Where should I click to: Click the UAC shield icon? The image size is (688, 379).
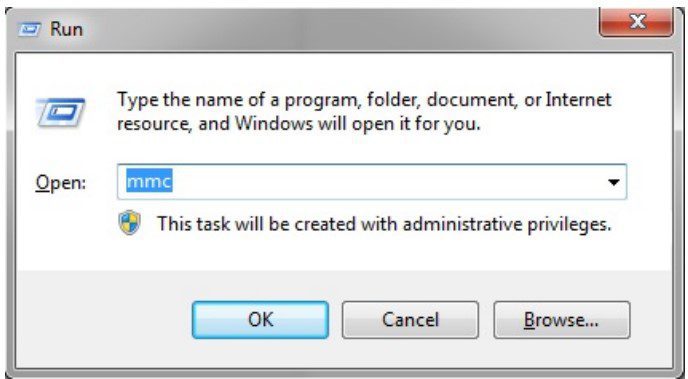click(129, 223)
